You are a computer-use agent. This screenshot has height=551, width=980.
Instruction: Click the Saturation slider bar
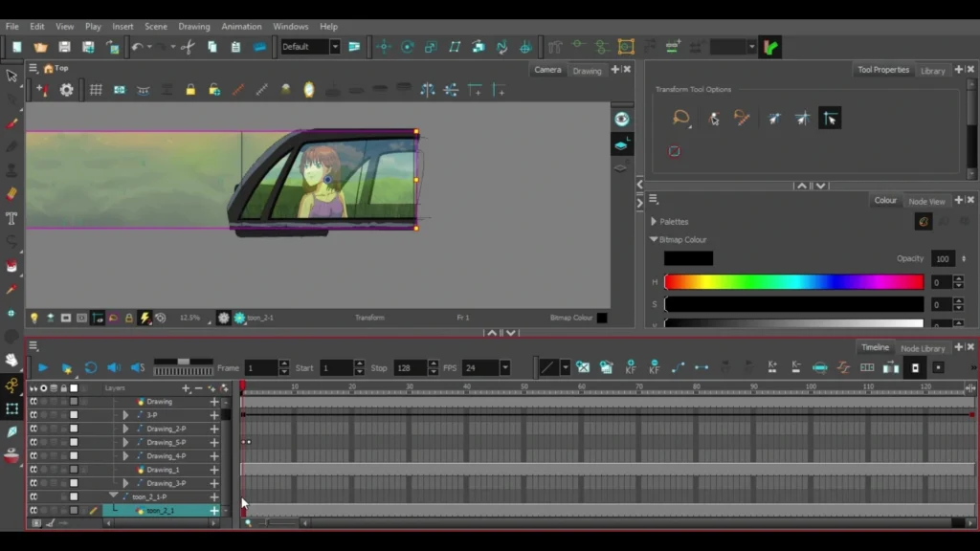[x=793, y=304]
